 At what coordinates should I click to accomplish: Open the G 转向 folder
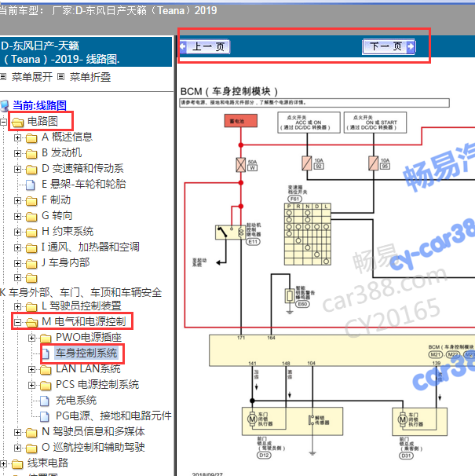coord(57,216)
